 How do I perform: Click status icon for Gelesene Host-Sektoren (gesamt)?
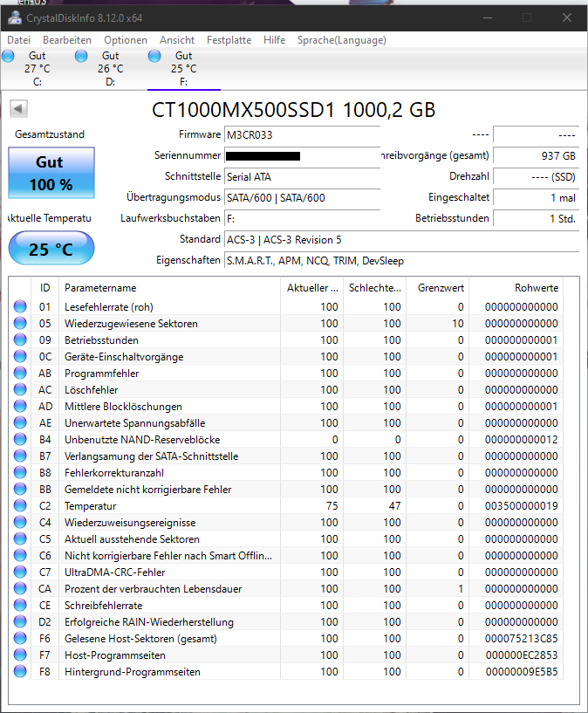20,639
